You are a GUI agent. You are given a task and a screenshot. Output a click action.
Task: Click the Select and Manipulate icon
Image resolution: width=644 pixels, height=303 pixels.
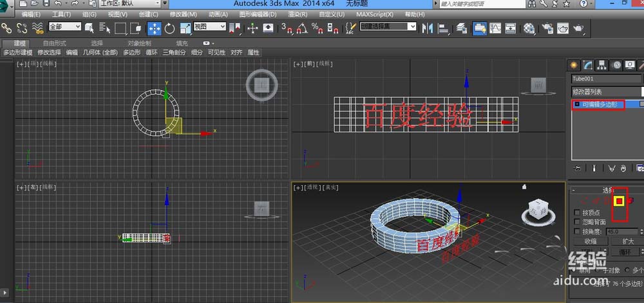pos(252,28)
